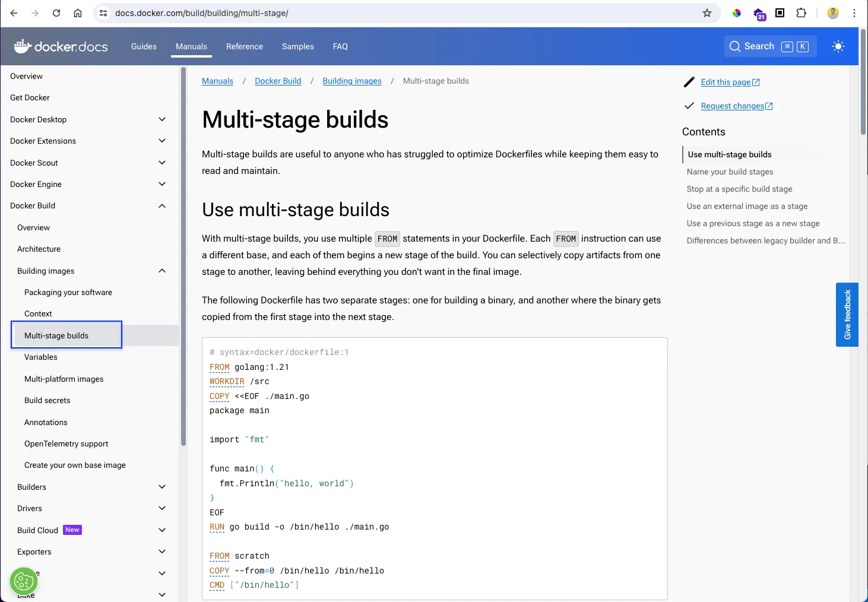Click the Give feedback button

click(x=847, y=315)
